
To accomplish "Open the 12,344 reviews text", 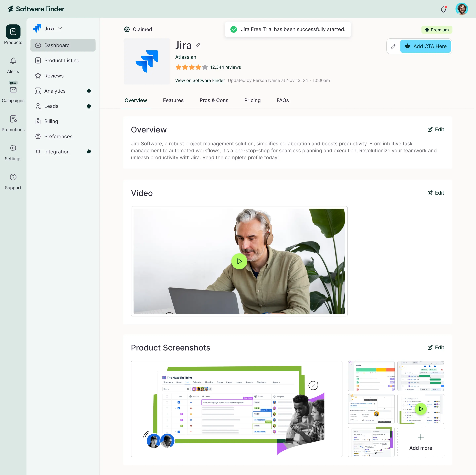I will coord(225,67).
